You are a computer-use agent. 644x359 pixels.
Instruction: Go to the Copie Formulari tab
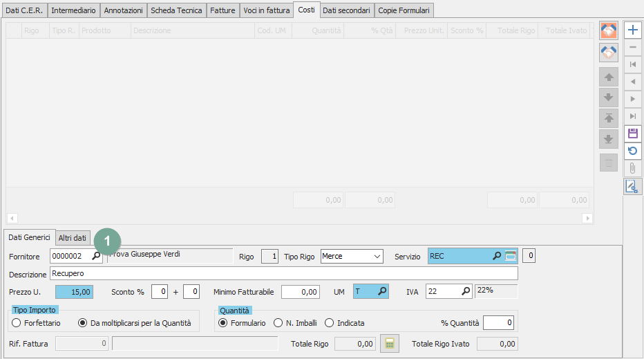click(404, 10)
